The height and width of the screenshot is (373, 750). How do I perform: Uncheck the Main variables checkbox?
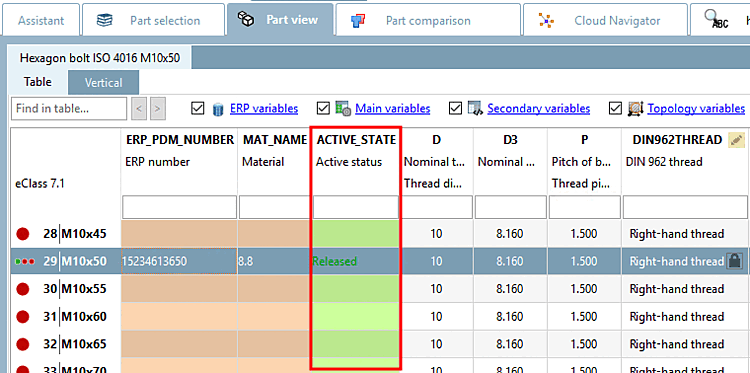coord(323,109)
